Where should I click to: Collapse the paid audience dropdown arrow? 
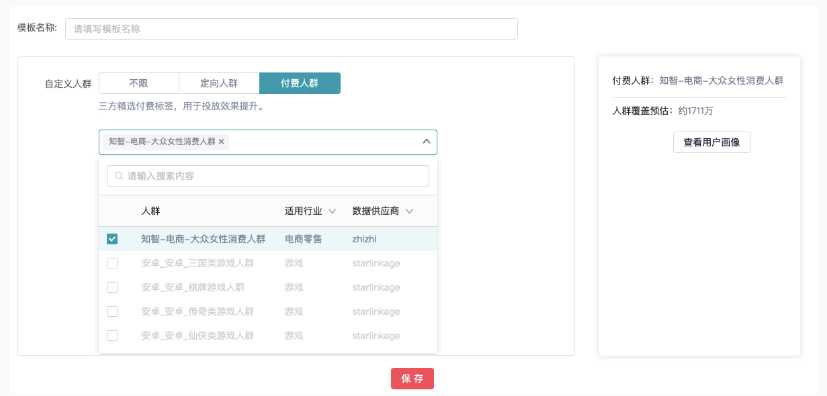(x=426, y=141)
